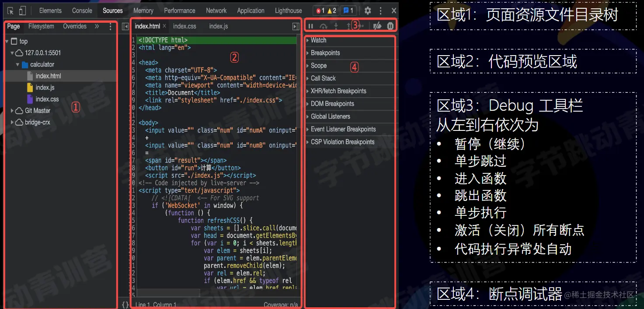Screen dimensions: 644x309
Task: Switch to the Console panel
Action: coord(82,11)
